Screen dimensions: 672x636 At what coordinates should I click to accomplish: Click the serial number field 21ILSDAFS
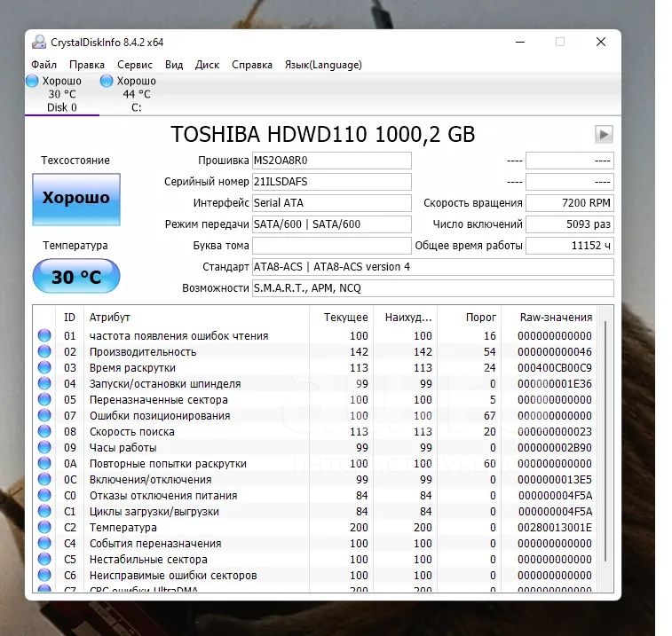[x=332, y=182]
